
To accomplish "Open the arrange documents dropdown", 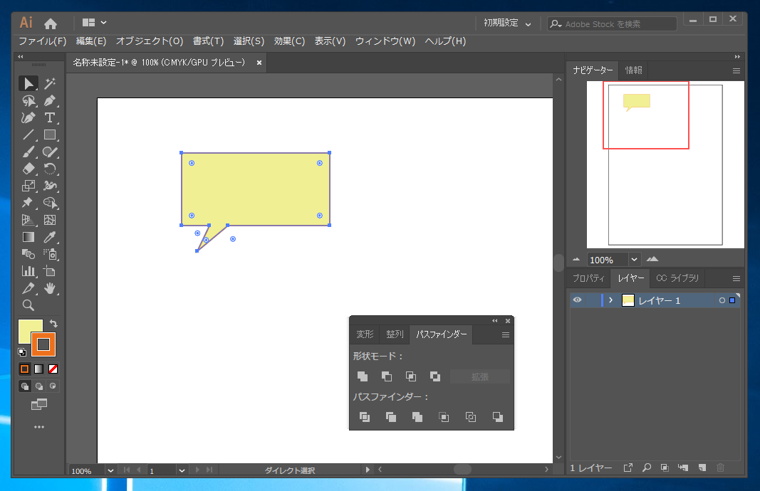I will [x=94, y=22].
